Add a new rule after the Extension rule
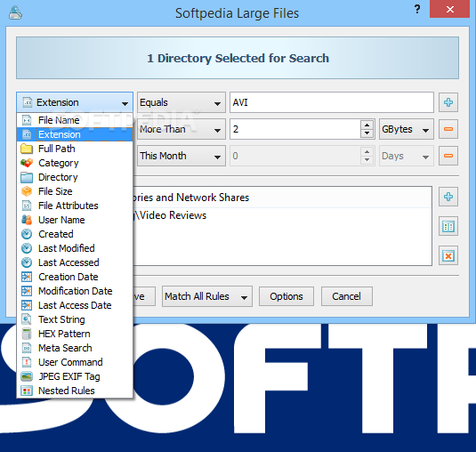 (x=448, y=102)
